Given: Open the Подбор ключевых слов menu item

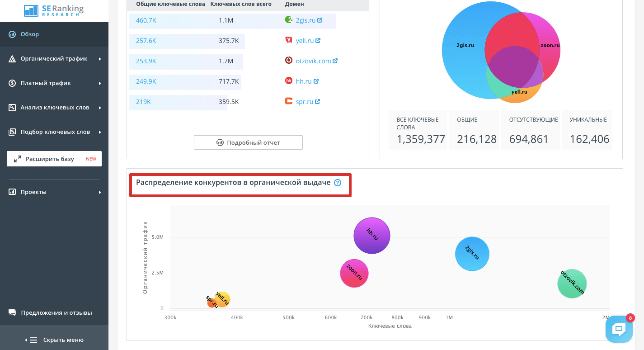Looking at the screenshot, I should coord(54,132).
